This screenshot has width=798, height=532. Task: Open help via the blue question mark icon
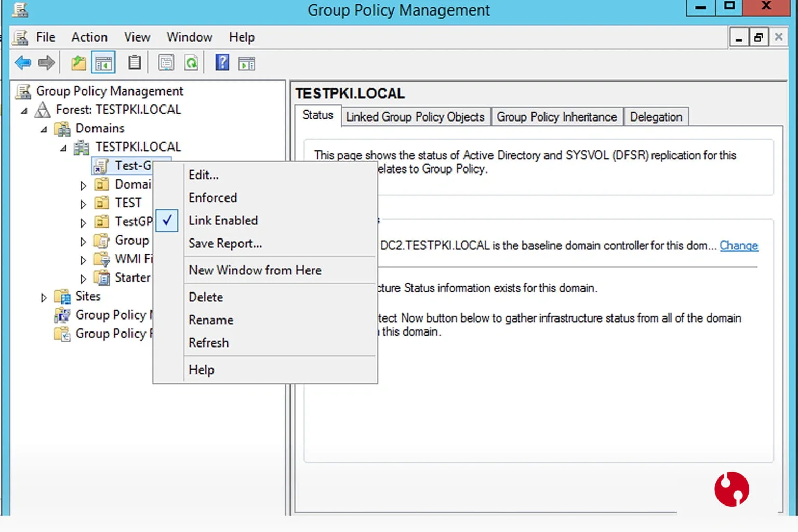(x=222, y=62)
